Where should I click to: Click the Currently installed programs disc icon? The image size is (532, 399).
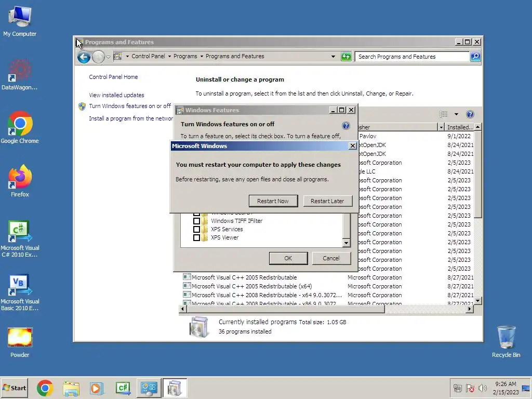[x=199, y=327]
